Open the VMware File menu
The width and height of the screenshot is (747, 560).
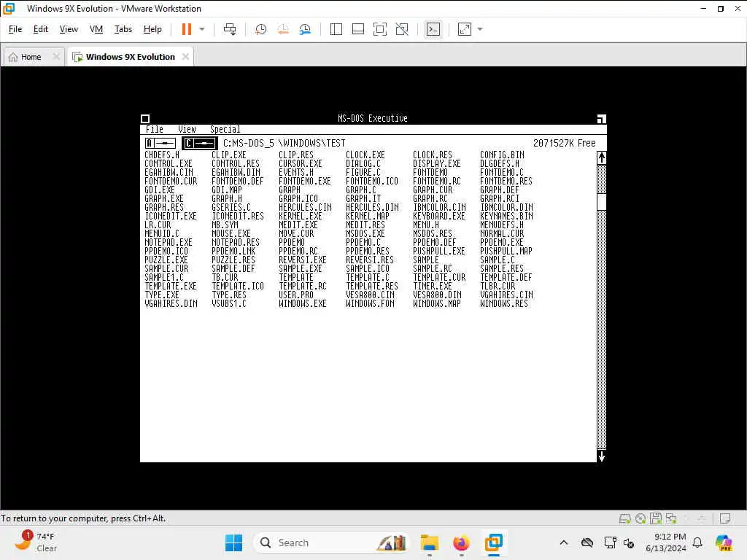(15, 29)
